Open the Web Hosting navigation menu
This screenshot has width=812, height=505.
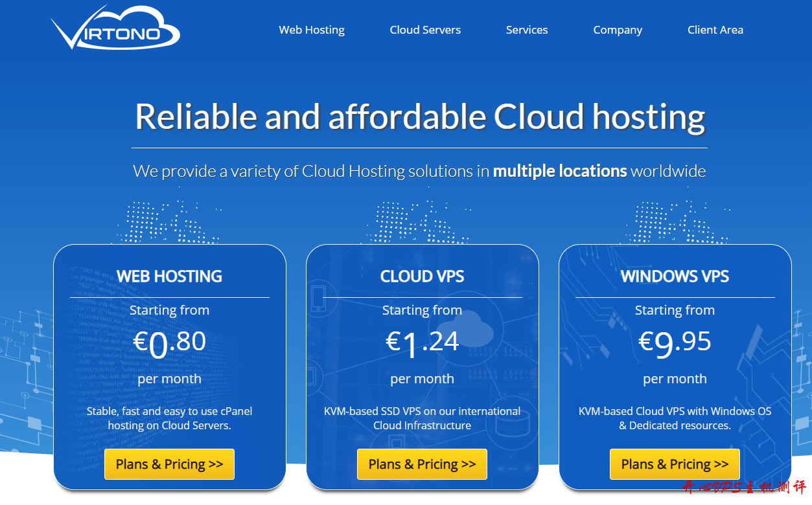coord(312,30)
